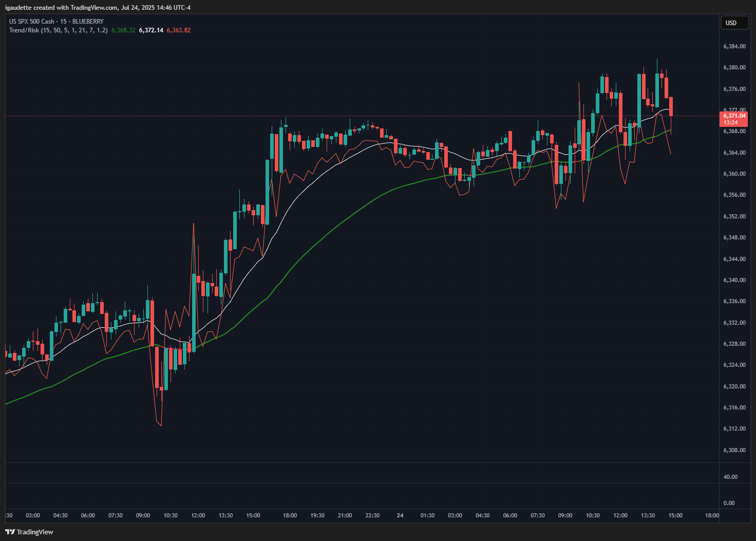Click the 6,352.00 price axis label

[734, 217]
